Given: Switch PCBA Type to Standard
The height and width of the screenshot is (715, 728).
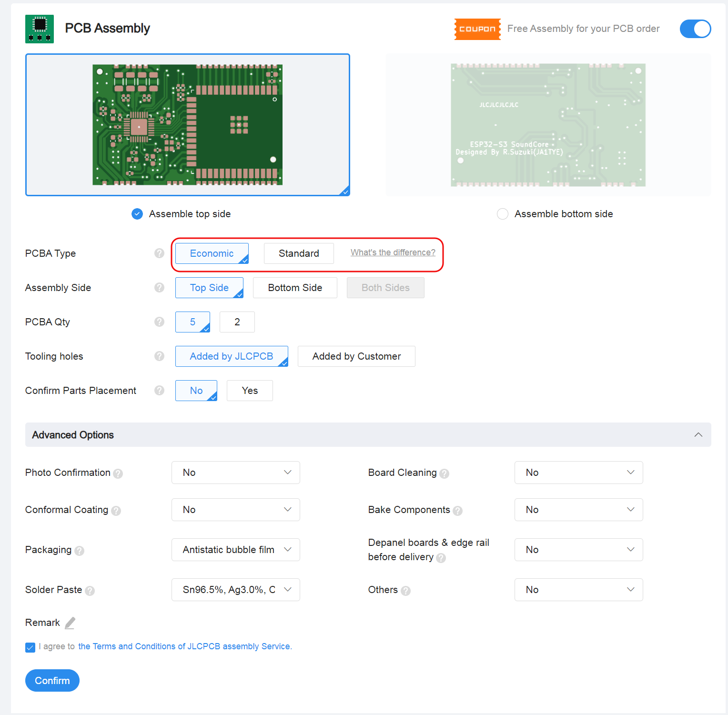Looking at the screenshot, I should point(299,253).
